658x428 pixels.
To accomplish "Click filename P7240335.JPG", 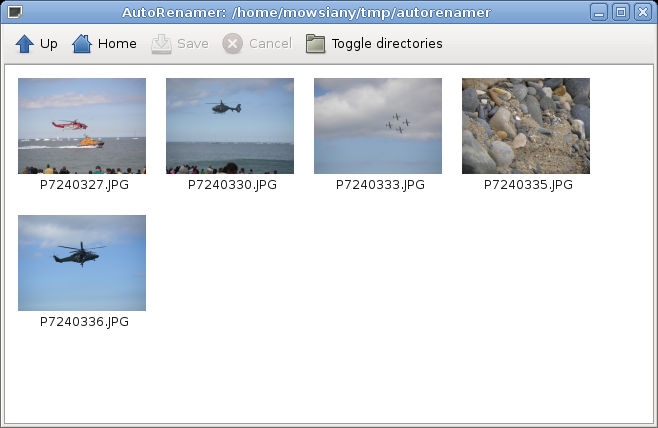I will [528, 185].
